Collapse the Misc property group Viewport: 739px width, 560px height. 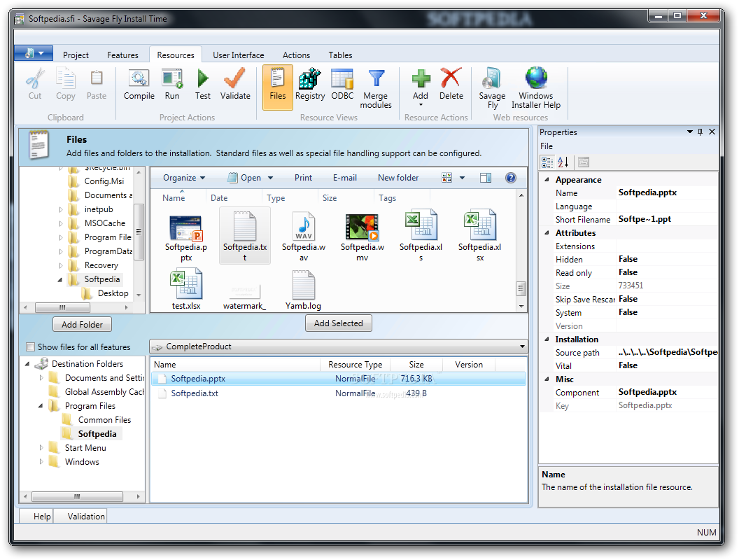pos(547,379)
